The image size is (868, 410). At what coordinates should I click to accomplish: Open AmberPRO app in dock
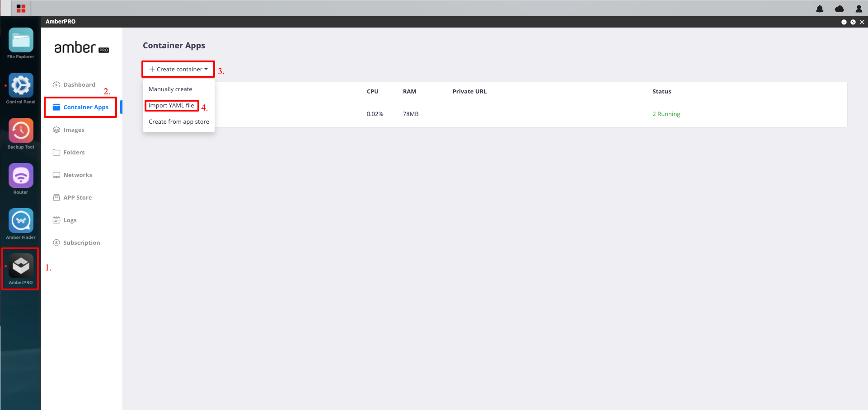click(x=21, y=266)
